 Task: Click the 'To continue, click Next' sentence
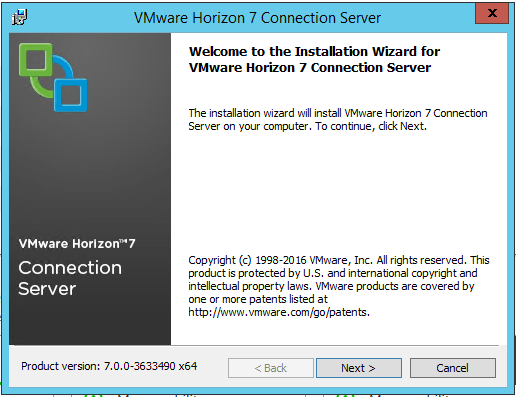click(x=371, y=126)
